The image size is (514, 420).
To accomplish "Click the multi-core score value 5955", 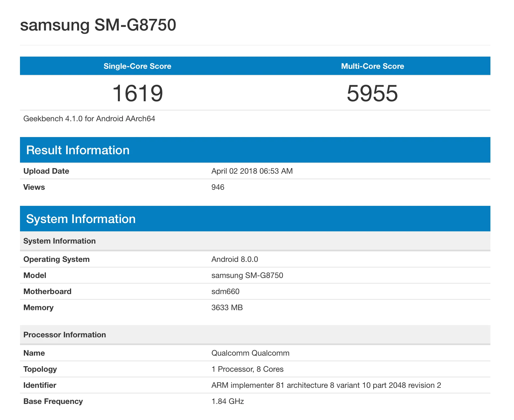I will [x=372, y=93].
